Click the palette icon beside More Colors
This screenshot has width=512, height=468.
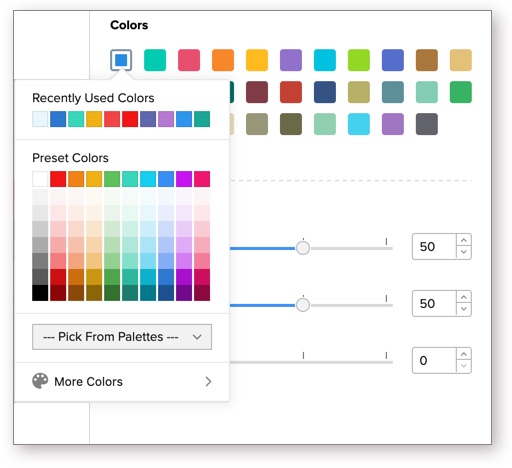point(40,381)
